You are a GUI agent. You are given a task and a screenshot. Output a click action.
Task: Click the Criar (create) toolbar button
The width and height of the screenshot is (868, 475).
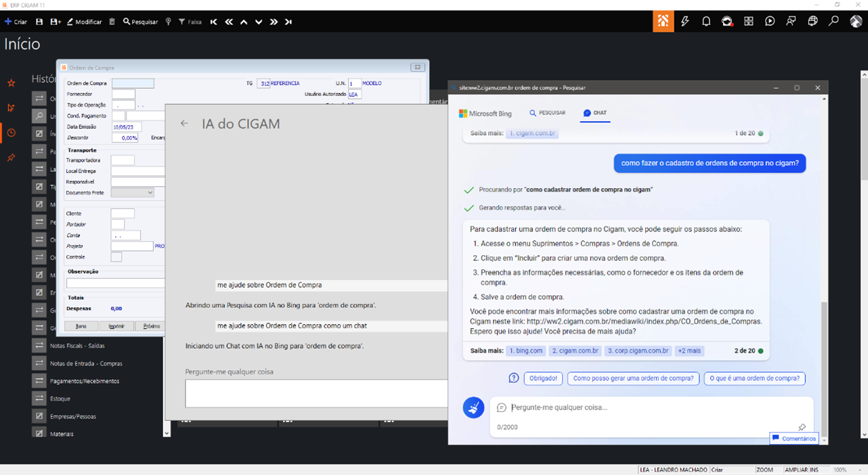(16, 22)
